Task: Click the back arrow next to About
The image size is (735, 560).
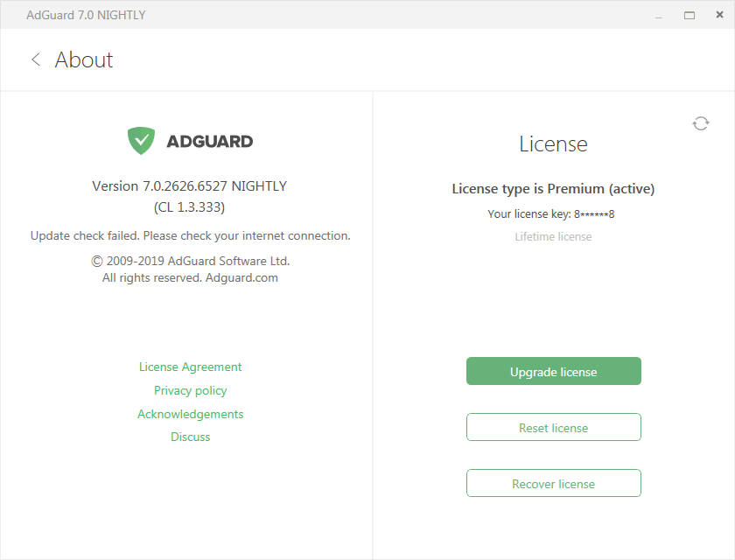Action: point(36,59)
